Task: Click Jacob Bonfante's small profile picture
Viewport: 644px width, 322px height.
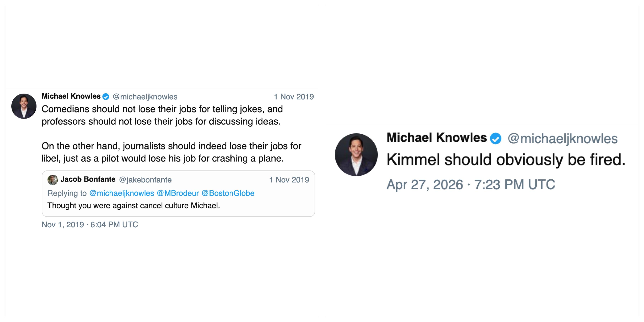Action: coord(52,180)
